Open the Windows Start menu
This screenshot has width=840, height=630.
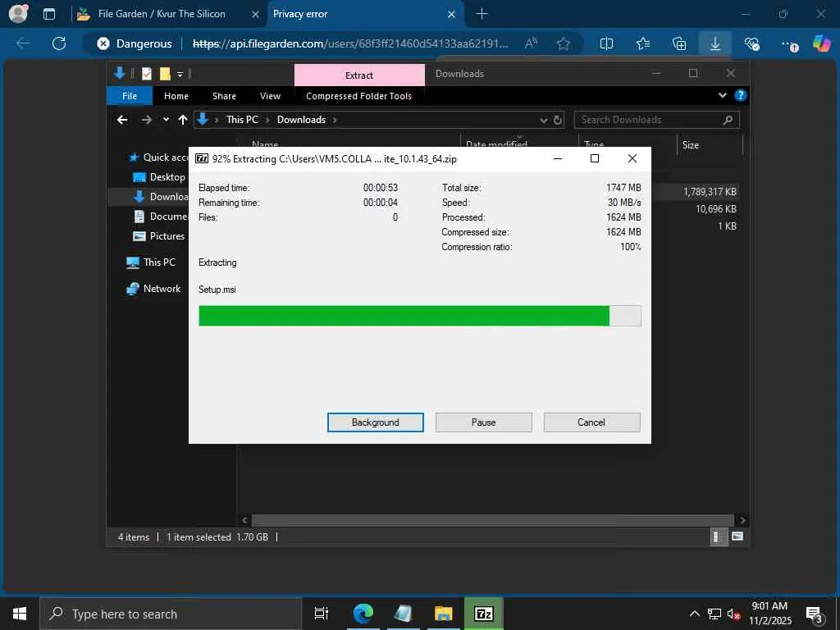coord(20,614)
